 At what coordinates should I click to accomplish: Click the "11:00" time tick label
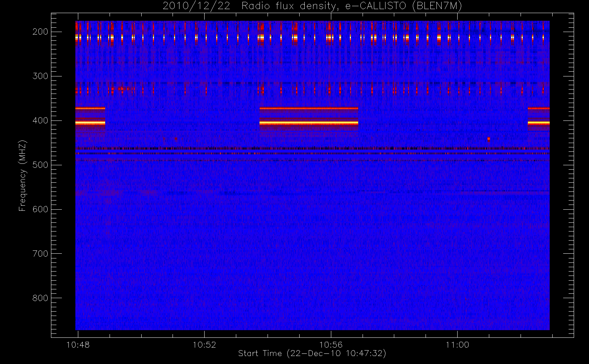tap(457, 345)
